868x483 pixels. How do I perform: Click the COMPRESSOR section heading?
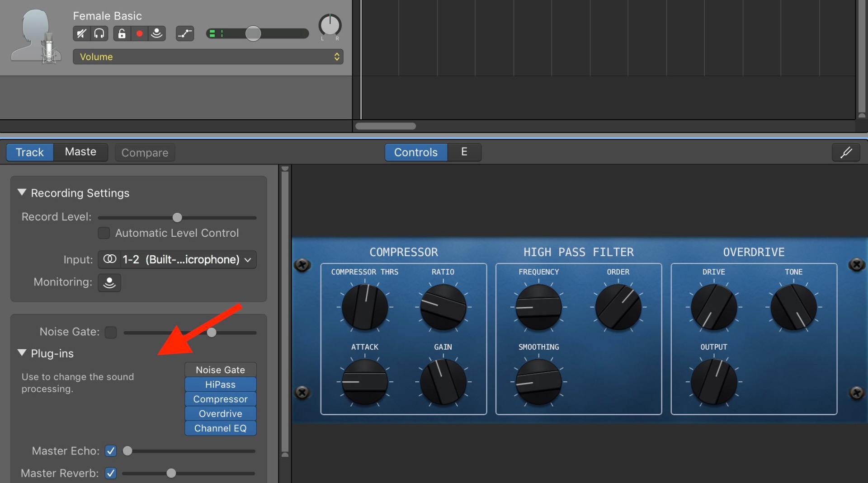404,252
